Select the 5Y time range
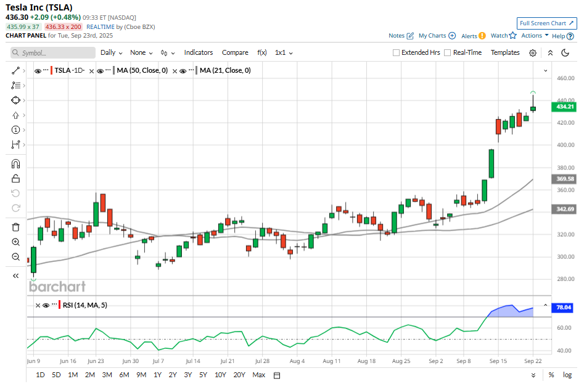 coord(203,375)
